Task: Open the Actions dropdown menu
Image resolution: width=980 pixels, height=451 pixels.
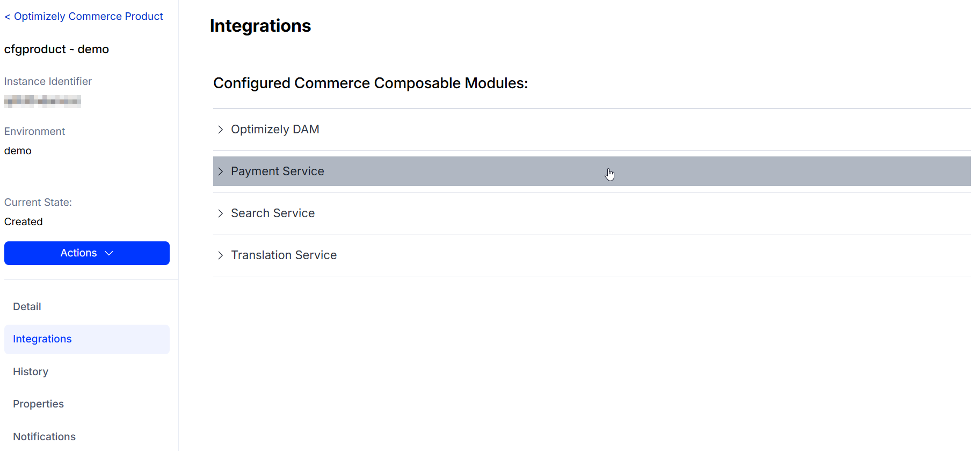Action: (86, 253)
